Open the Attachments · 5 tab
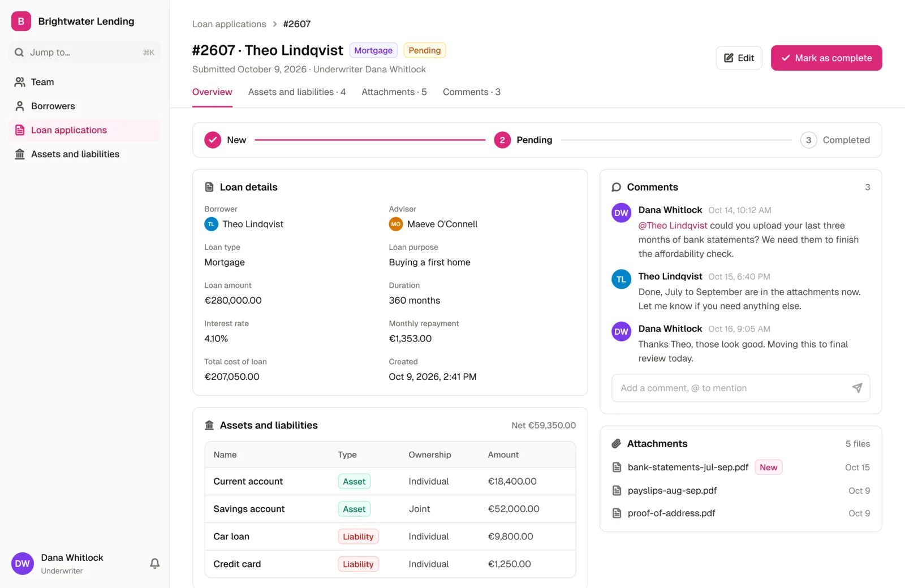The width and height of the screenshot is (905, 588). click(x=394, y=92)
